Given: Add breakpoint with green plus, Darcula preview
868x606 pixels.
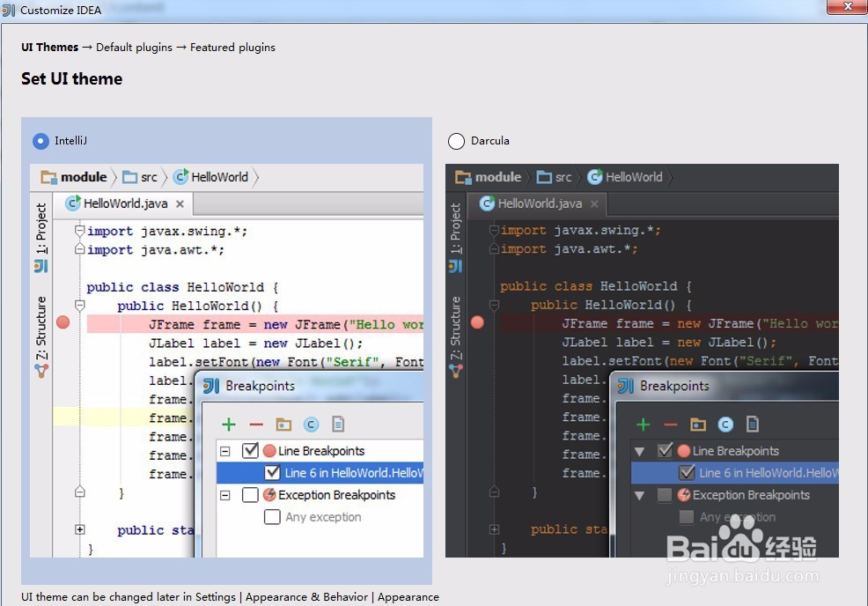Looking at the screenshot, I should [643, 425].
